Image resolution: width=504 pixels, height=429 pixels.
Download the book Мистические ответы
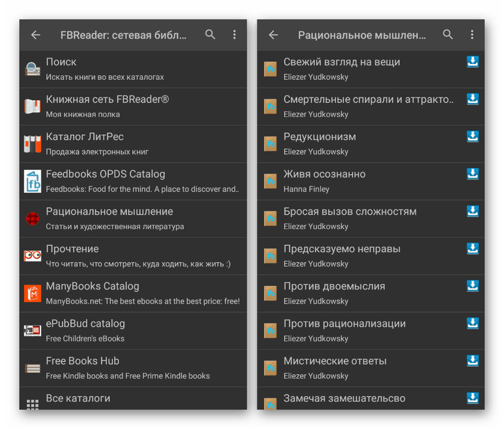473,361
